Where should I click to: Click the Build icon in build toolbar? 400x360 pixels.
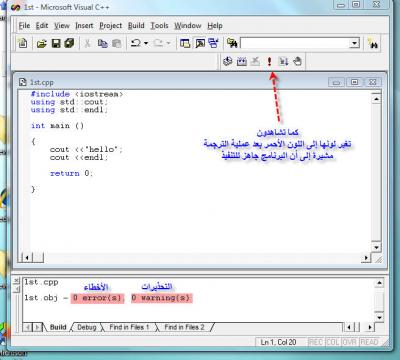242,61
